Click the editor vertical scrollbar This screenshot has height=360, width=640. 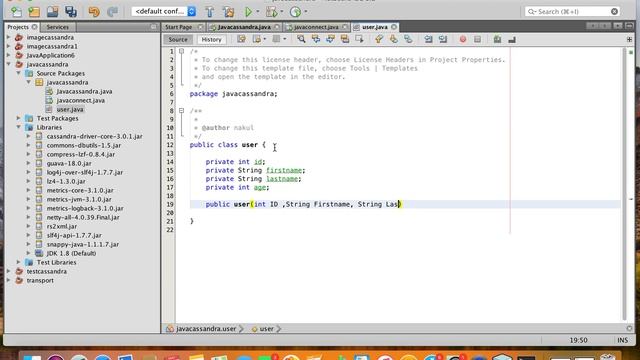[x=624, y=184]
